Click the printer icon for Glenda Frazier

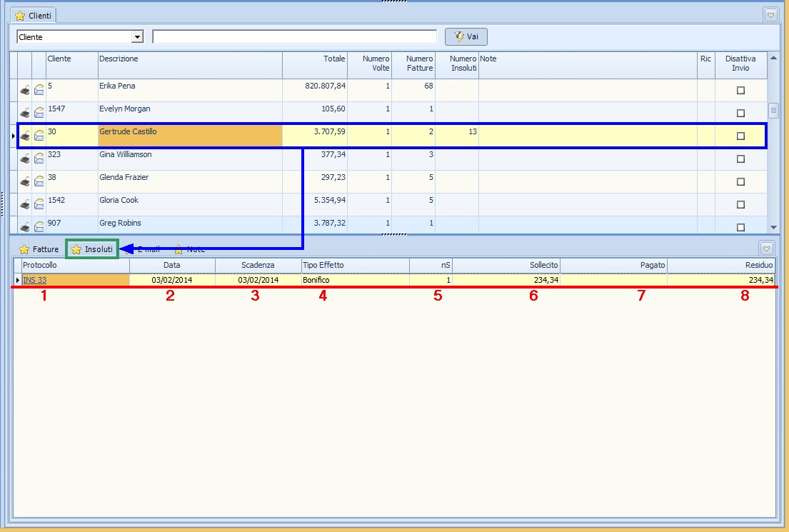[x=25, y=181]
